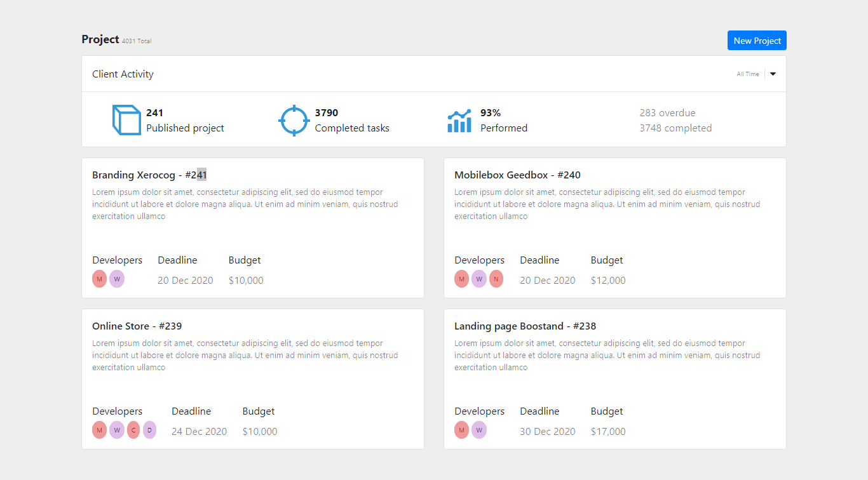Select developer avatar N on Mobilebox Geedbox
The height and width of the screenshot is (480, 868).
pyautogui.click(x=496, y=279)
